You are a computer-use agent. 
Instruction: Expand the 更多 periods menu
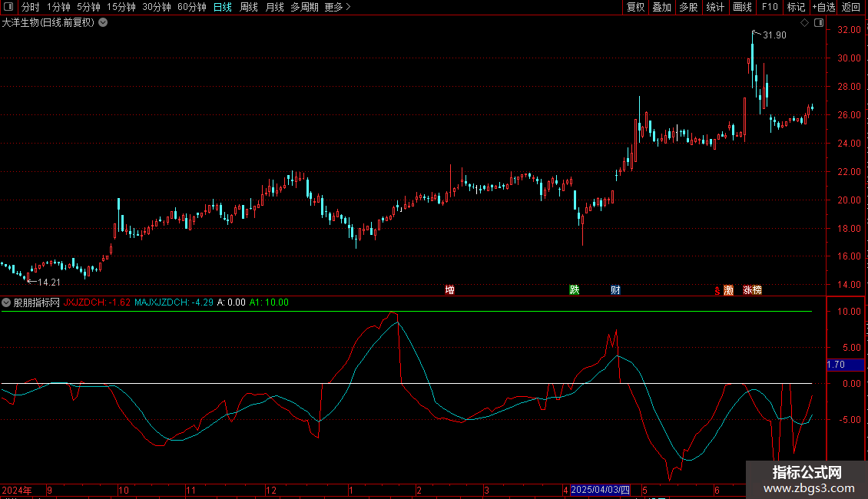click(338, 7)
